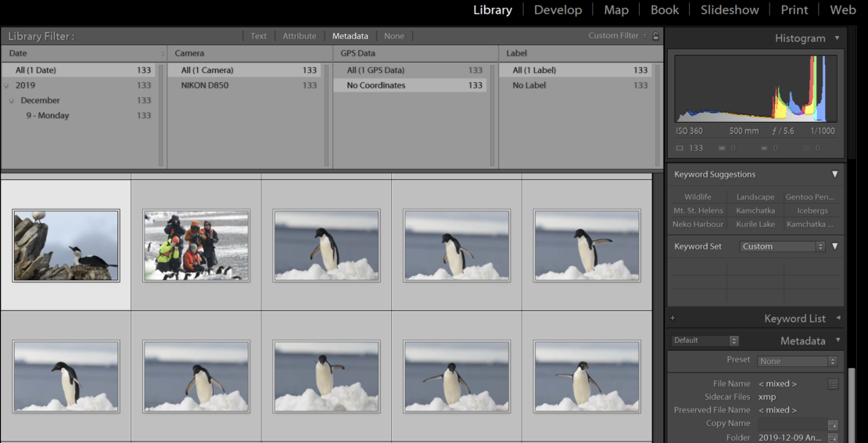Toggle the Library Filter lock icon
Image resolution: width=868 pixels, height=443 pixels.
click(655, 36)
